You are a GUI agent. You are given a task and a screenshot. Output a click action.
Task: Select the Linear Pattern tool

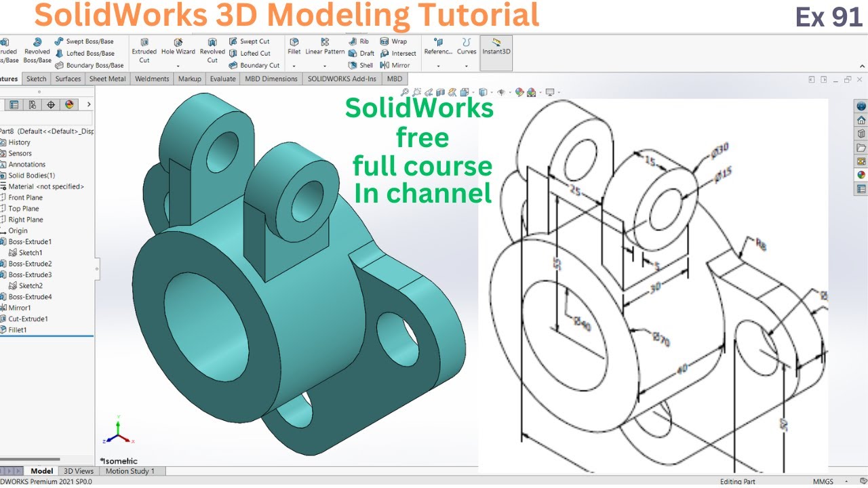coord(325,46)
